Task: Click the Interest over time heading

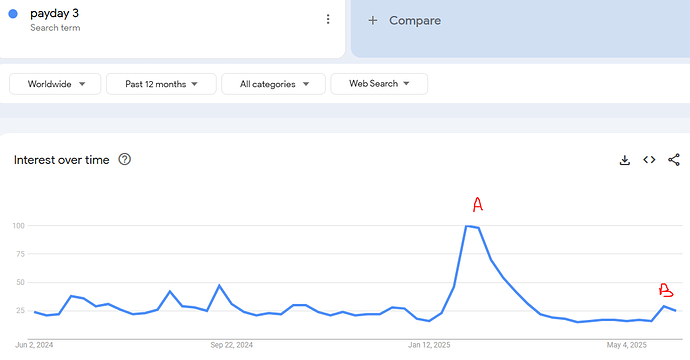Action: pyautogui.click(x=62, y=160)
